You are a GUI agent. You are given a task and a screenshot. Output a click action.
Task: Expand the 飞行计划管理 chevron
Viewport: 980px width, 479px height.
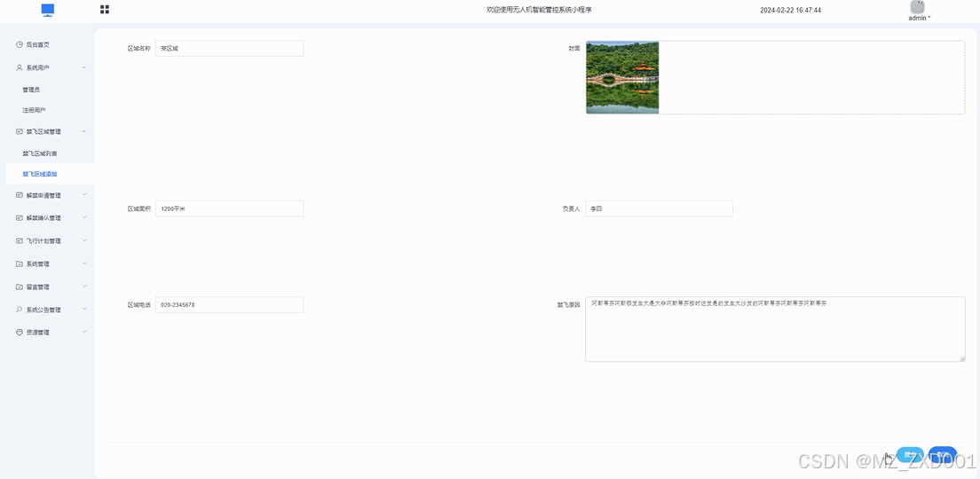[84, 240]
